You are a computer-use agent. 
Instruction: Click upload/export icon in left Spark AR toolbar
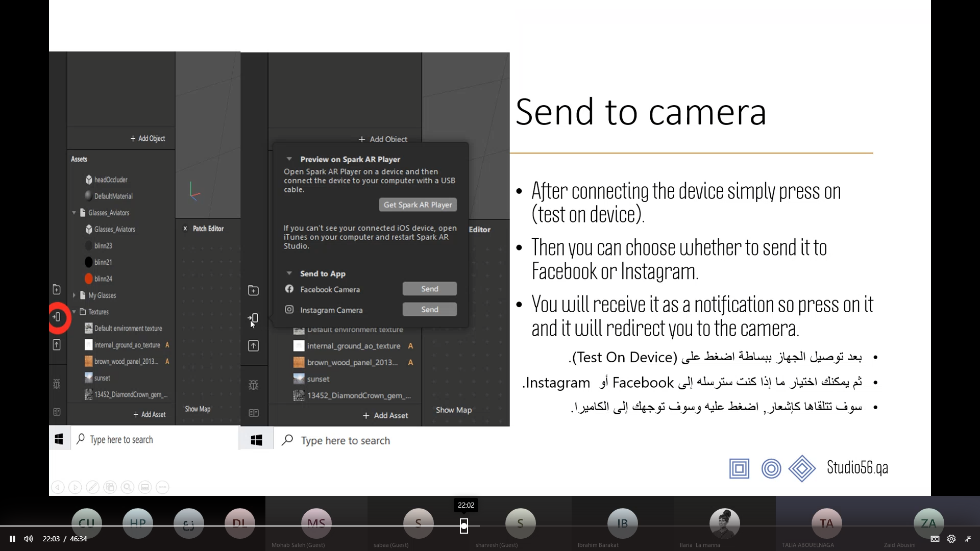point(57,345)
